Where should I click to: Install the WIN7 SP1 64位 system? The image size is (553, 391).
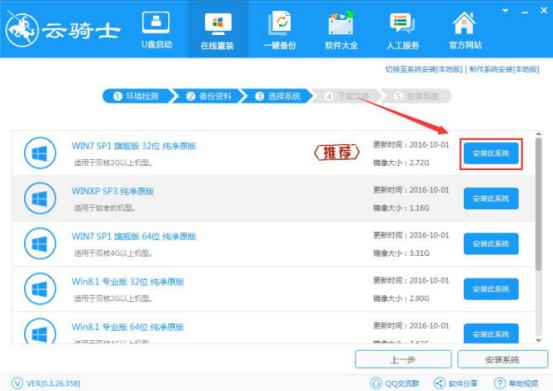491,244
